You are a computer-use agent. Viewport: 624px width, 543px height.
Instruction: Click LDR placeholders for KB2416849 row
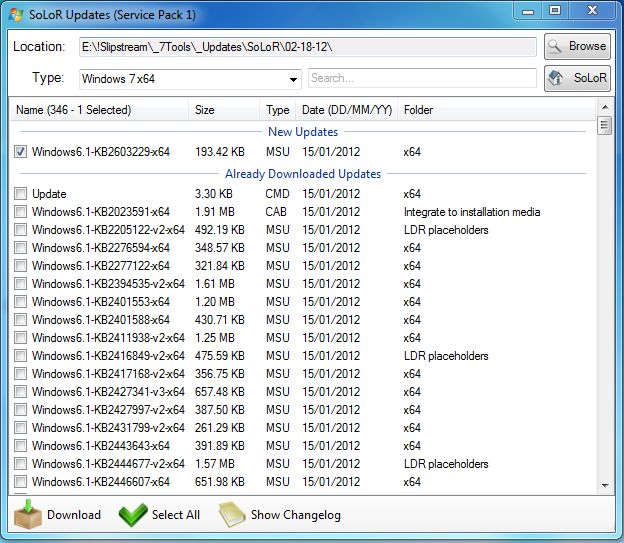point(446,356)
